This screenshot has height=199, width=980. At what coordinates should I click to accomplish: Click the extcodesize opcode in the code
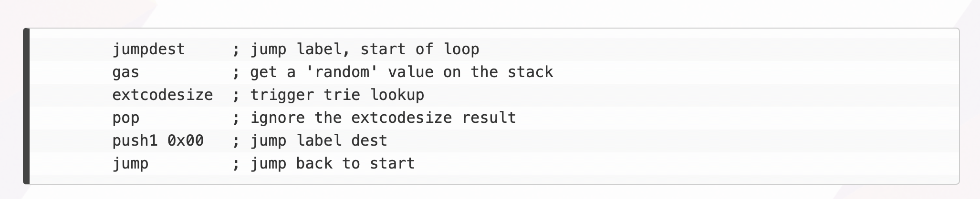(162, 95)
